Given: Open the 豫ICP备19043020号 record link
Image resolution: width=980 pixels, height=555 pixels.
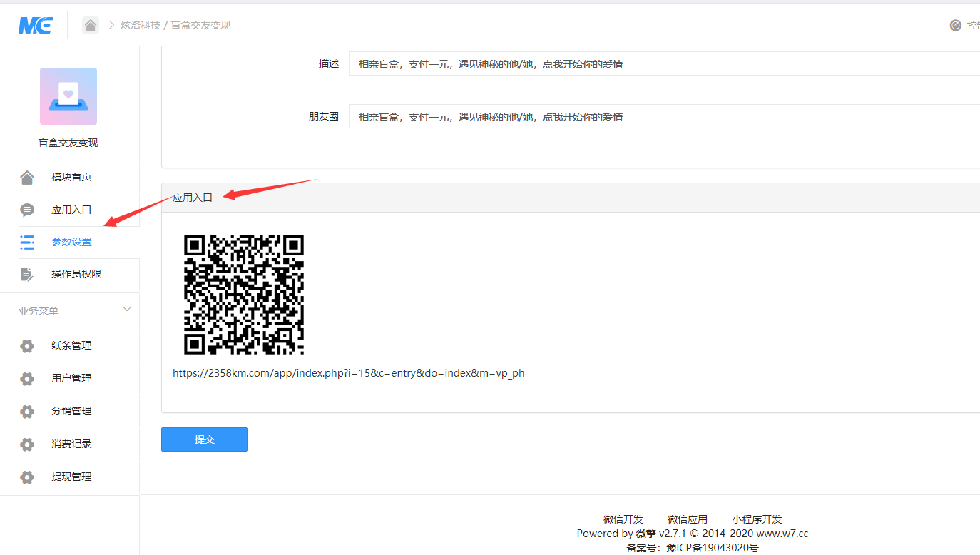Looking at the screenshot, I should point(713,548).
